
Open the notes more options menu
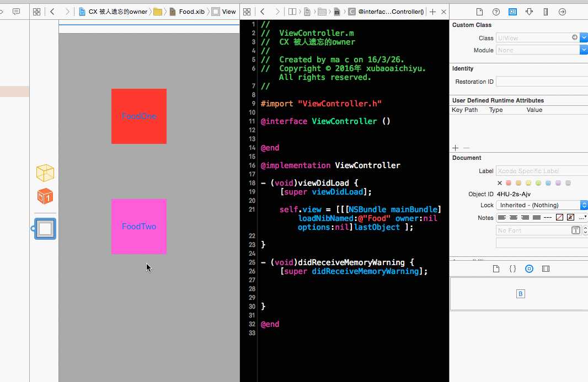582,217
